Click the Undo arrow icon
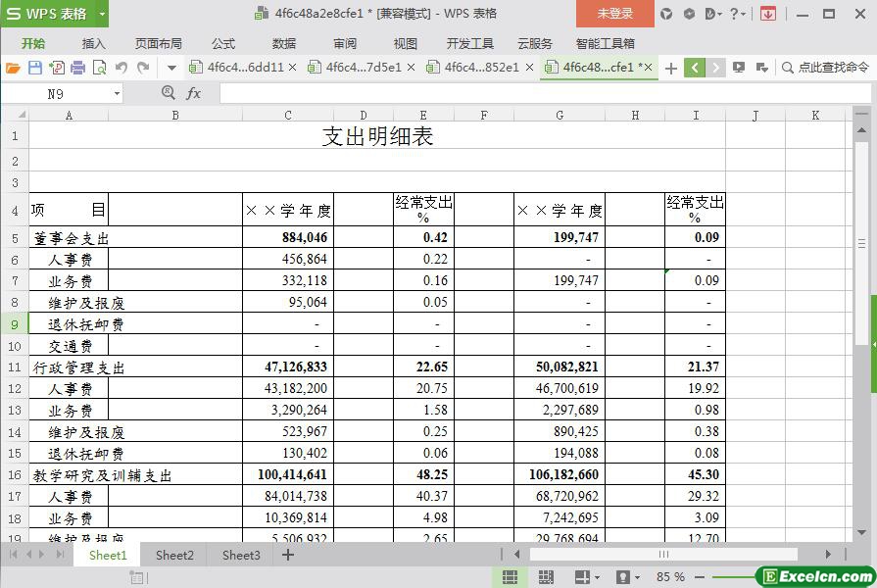Image resolution: width=877 pixels, height=588 pixels. pos(122,68)
